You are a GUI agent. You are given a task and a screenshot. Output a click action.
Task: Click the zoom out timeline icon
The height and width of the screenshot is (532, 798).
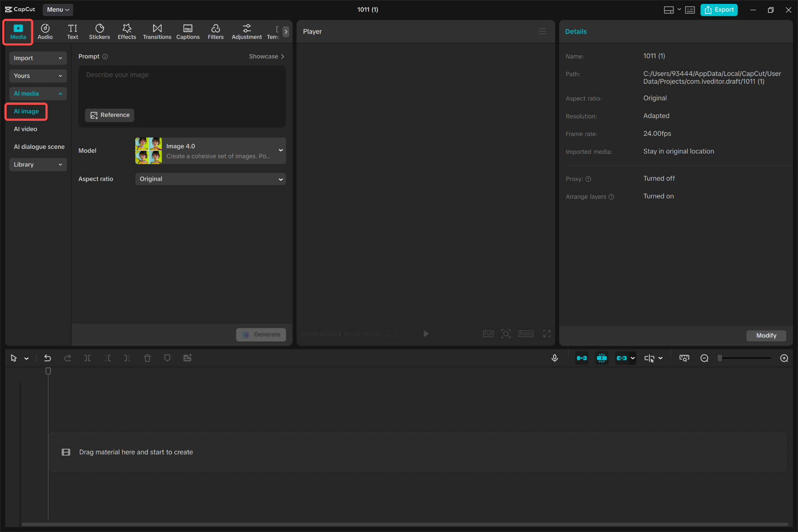click(x=704, y=358)
